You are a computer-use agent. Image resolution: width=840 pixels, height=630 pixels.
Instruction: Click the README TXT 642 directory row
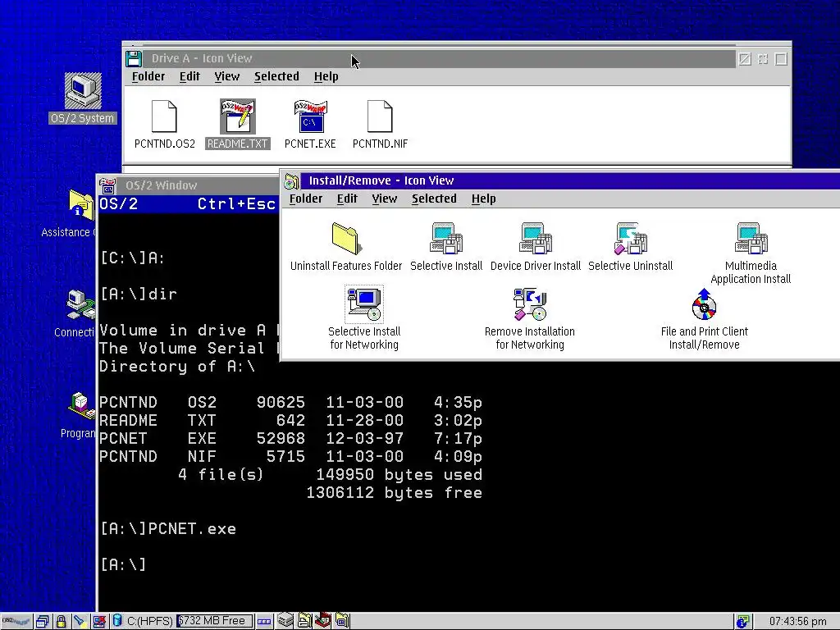click(290, 421)
